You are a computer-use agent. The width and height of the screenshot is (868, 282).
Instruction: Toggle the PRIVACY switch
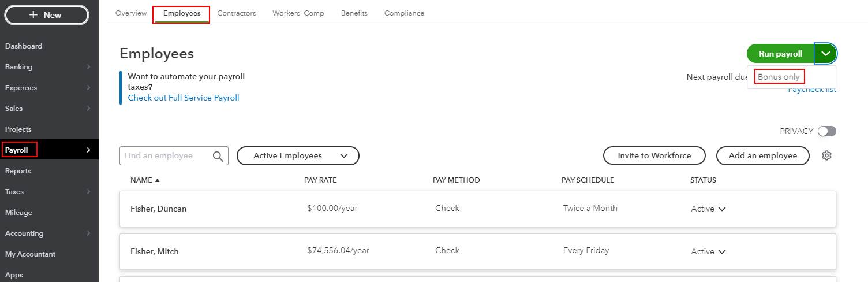826,131
